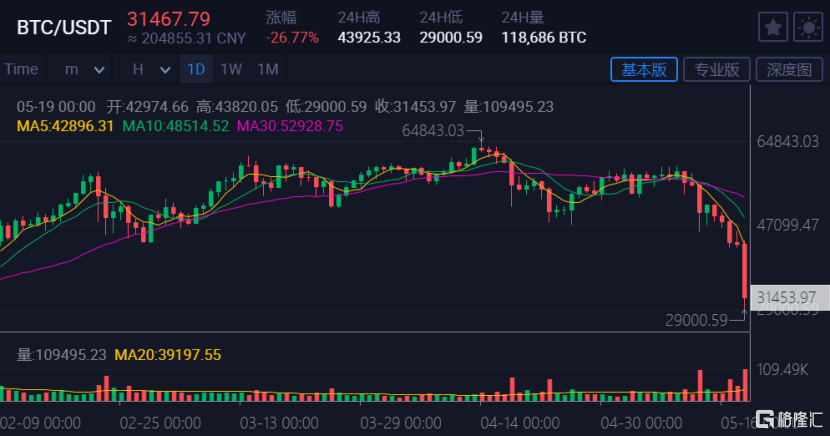Switch to 专业版 professional mode
The height and width of the screenshot is (436, 830).
click(x=717, y=69)
